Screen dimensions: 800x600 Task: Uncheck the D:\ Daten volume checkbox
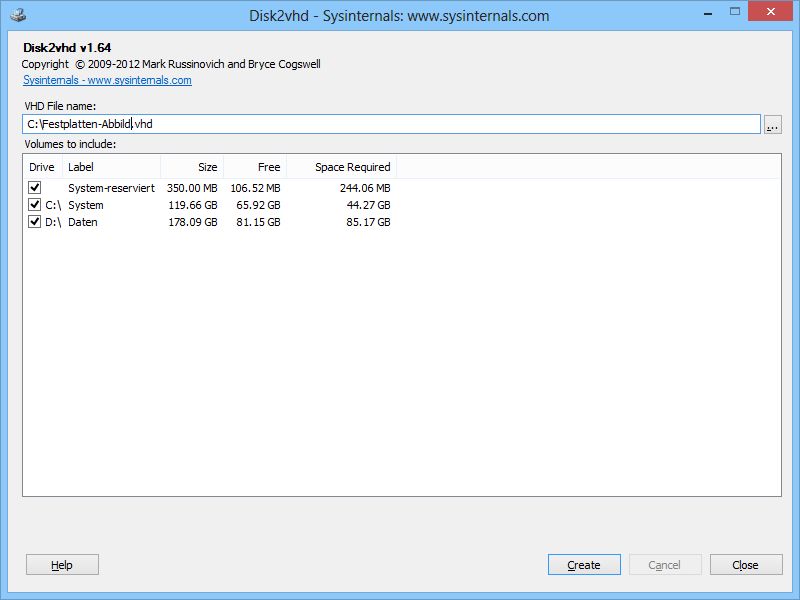point(35,222)
